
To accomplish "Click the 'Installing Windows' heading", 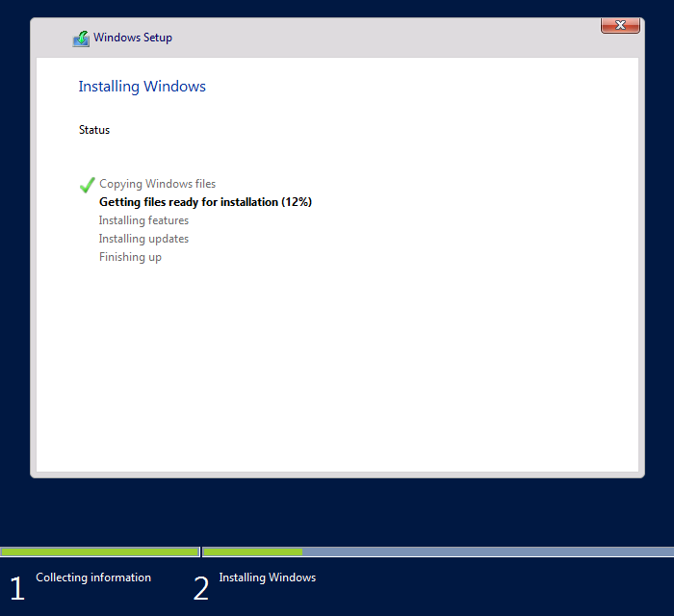I will click(143, 87).
